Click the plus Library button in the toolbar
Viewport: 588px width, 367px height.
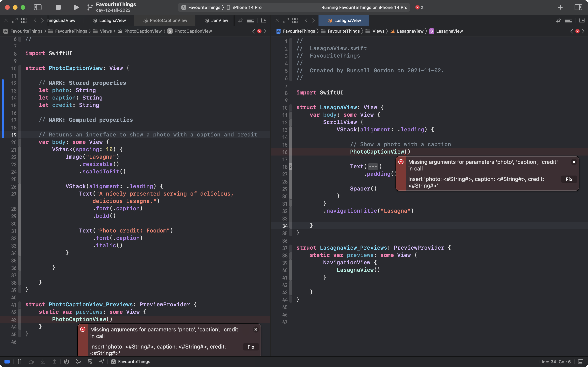(x=560, y=7)
